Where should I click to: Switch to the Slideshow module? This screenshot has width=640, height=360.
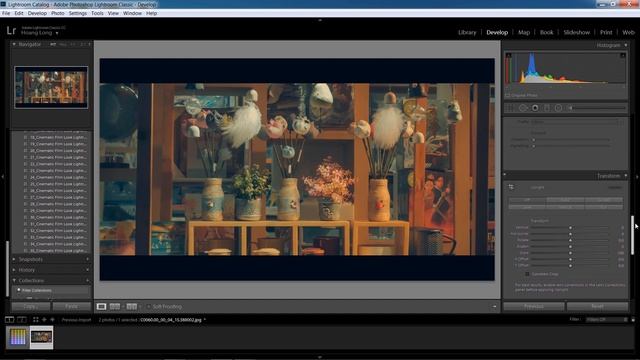576,32
